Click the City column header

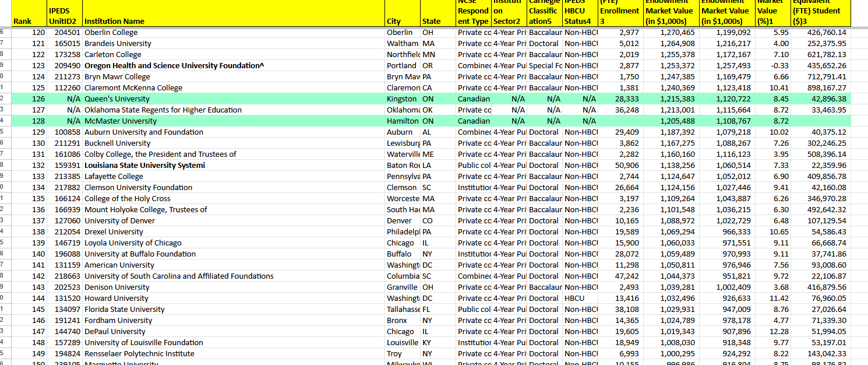coord(403,13)
